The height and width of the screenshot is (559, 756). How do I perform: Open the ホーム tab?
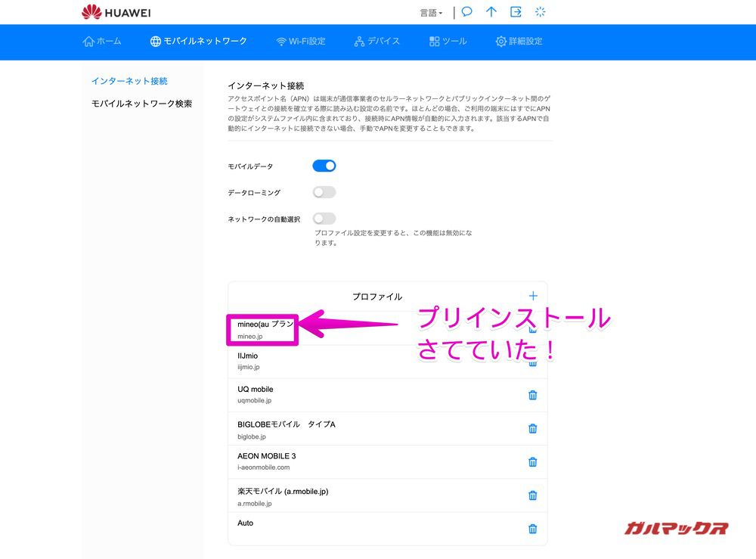click(102, 42)
